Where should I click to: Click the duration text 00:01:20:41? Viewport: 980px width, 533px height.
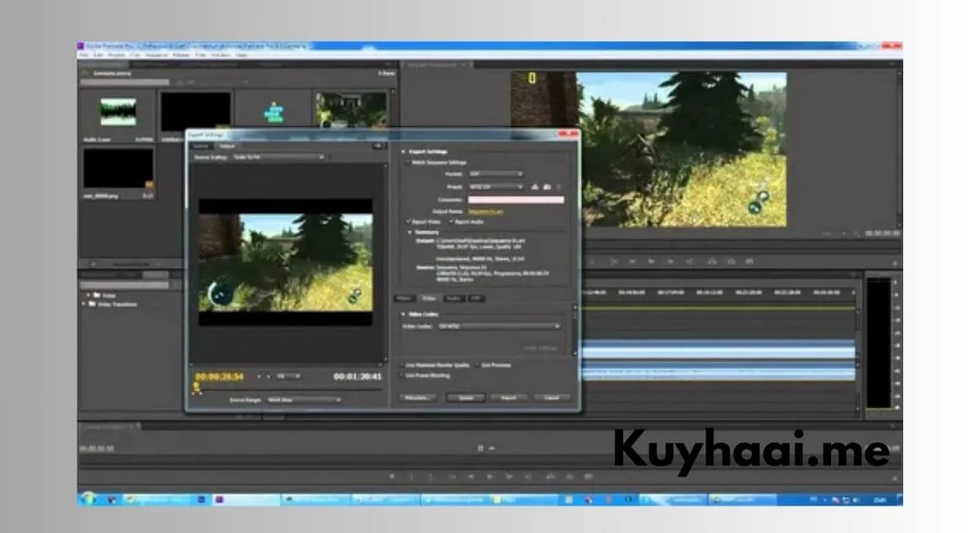pos(358,377)
